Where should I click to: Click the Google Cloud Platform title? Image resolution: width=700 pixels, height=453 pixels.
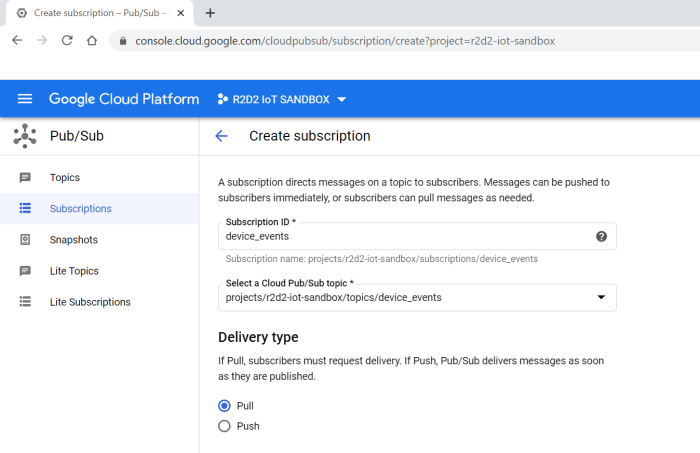pyautogui.click(x=124, y=99)
